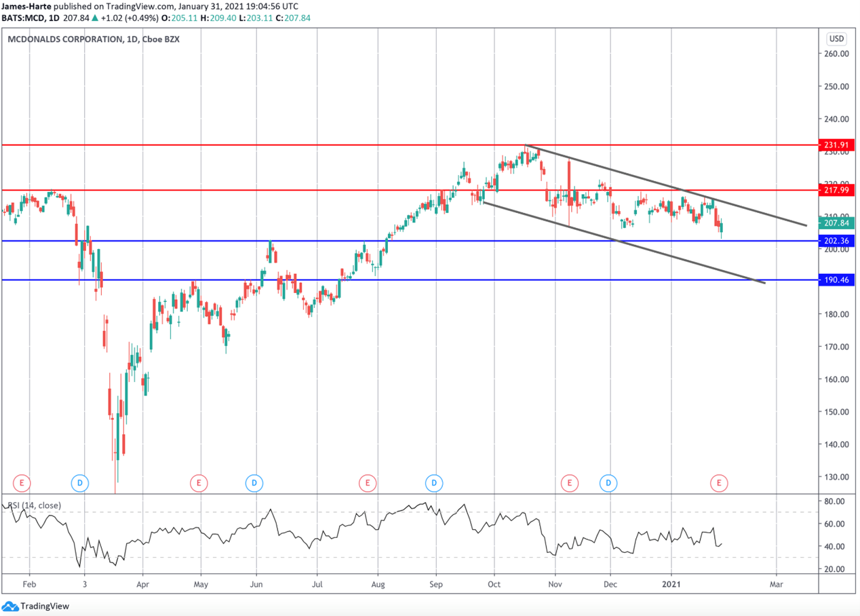The image size is (860, 616).
Task: Click the 140.00 price axis label
Action: coord(838,444)
